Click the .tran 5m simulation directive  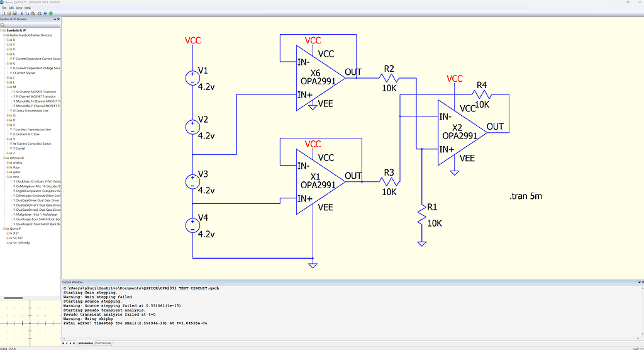pyautogui.click(x=526, y=196)
